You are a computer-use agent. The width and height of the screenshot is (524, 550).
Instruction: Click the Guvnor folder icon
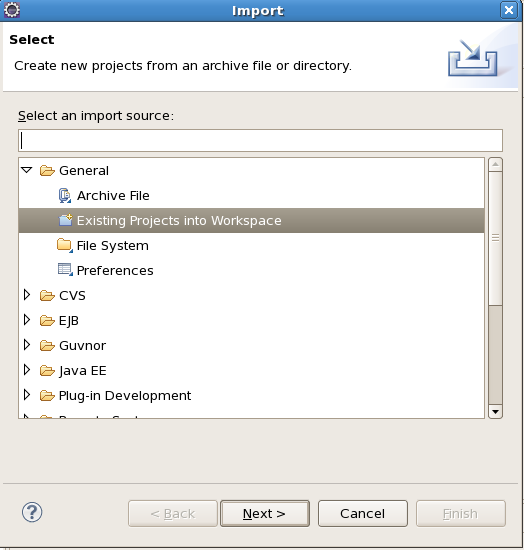coord(47,346)
